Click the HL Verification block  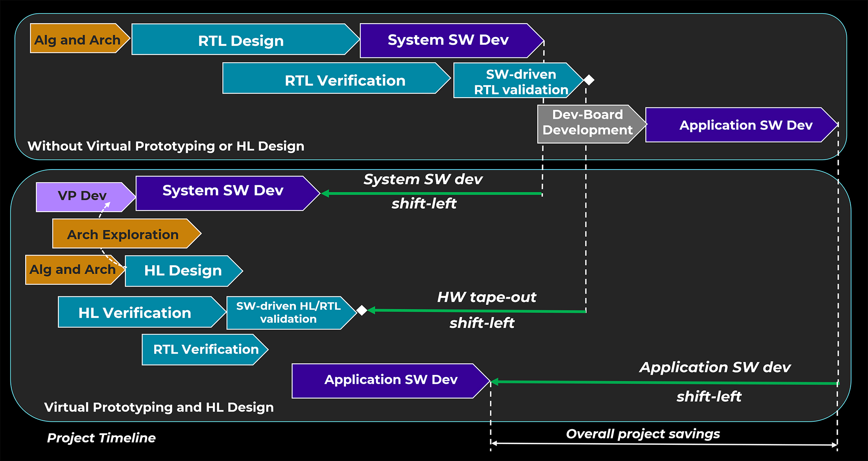point(135,313)
